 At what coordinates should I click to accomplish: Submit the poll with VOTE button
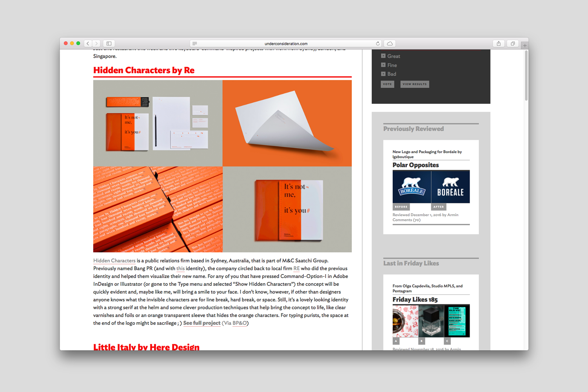[x=387, y=84]
